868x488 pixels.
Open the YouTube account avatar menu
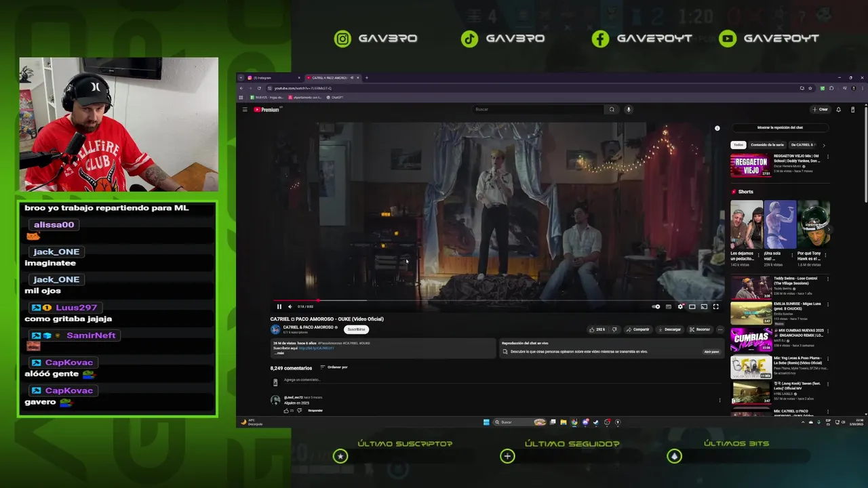coord(852,109)
